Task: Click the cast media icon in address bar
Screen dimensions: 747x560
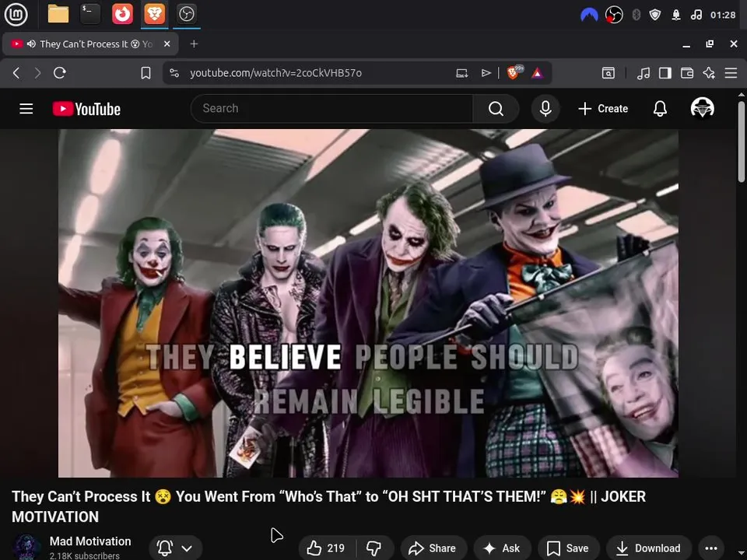Action: coord(461,73)
